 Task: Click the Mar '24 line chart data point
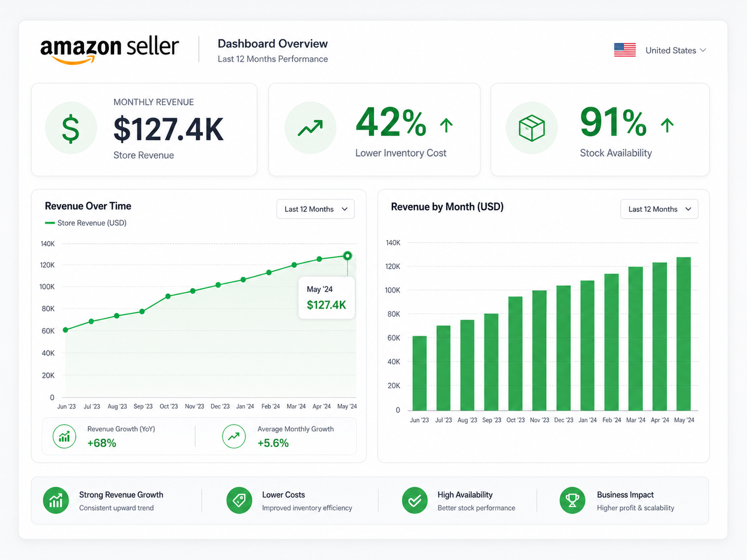pyautogui.click(x=294, y=265)
